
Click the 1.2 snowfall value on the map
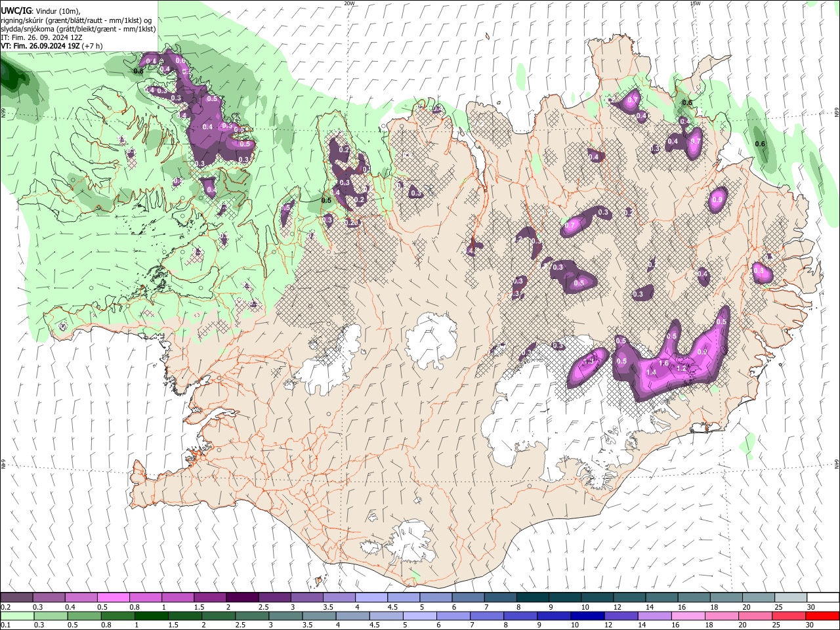pos(681,368)
